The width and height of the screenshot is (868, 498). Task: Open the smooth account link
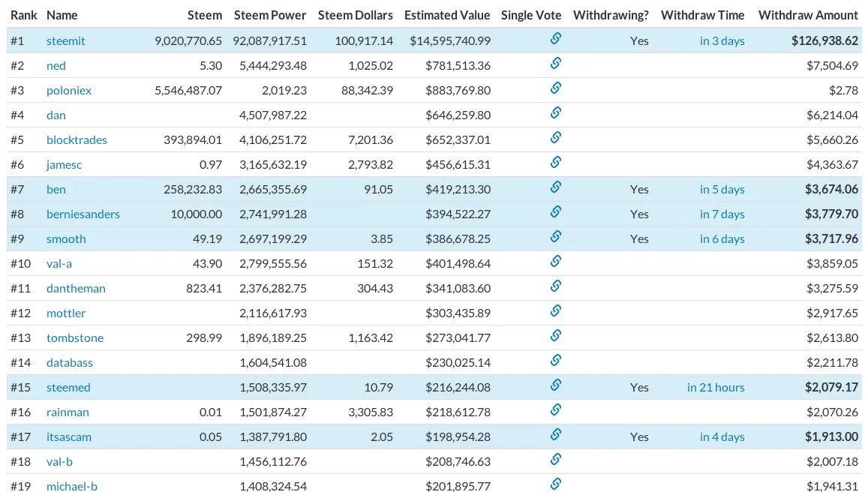click(66, 238)
